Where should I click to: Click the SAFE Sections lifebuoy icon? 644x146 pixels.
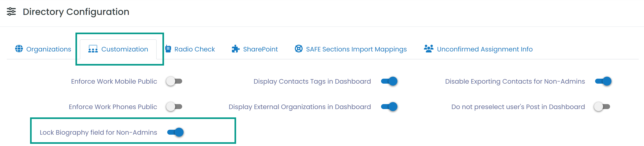[298, 49]
